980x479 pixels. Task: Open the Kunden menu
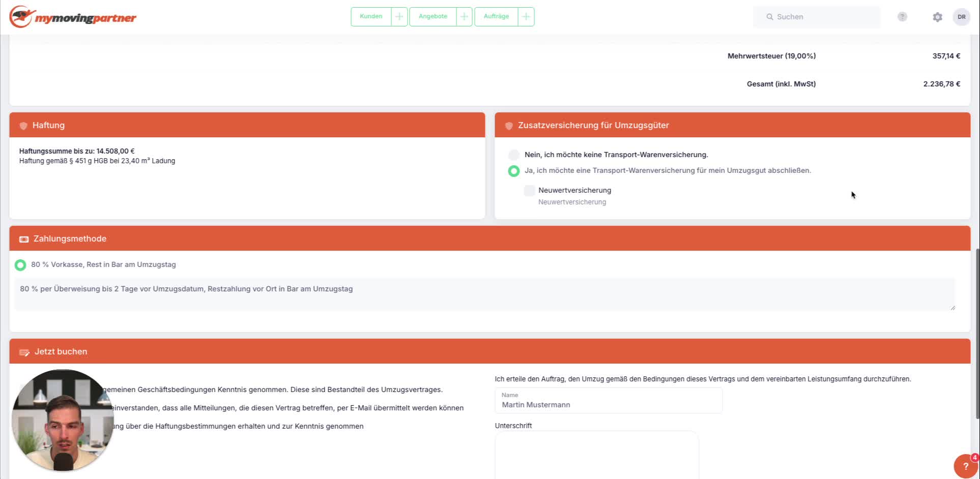pos(371,17)
